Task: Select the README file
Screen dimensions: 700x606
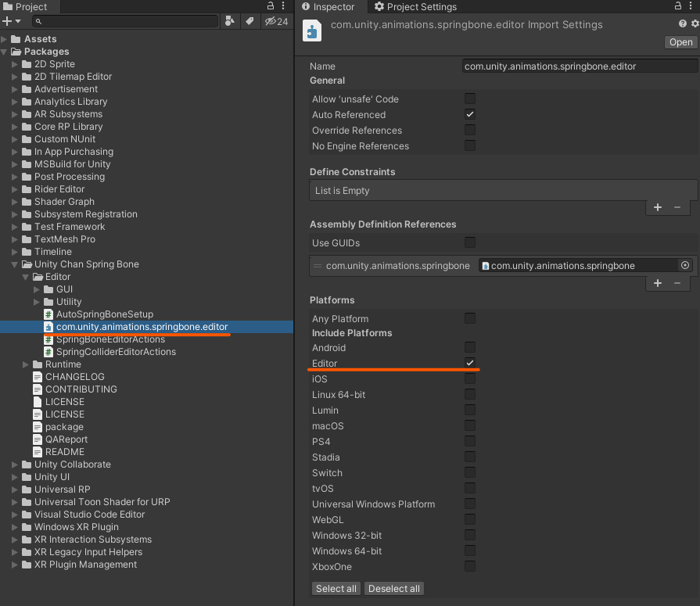Action: (59, 452)
